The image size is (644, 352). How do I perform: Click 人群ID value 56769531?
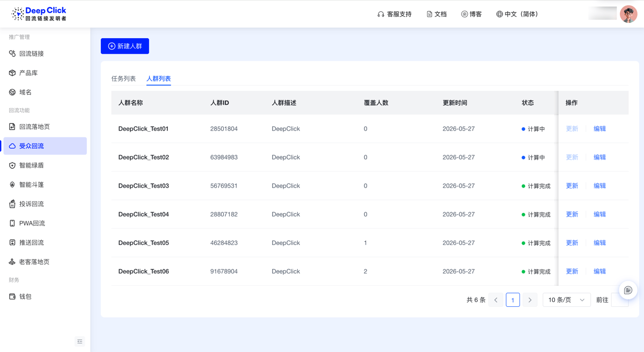pyautogui.click(x=224, y=186)
